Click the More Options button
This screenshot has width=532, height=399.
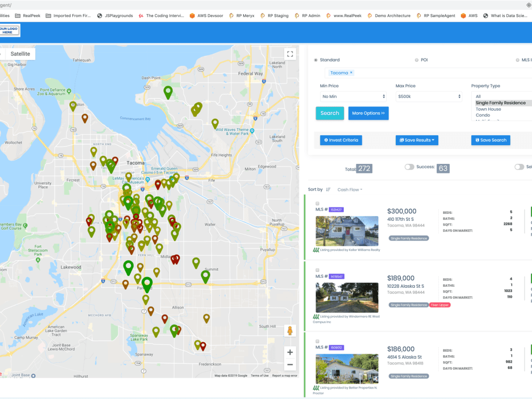(369, 113)
